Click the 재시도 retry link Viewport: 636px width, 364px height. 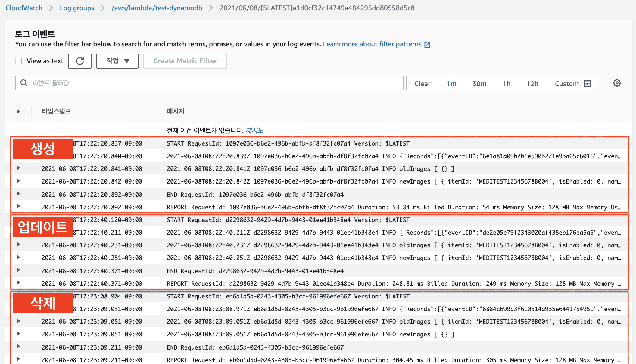254,130
